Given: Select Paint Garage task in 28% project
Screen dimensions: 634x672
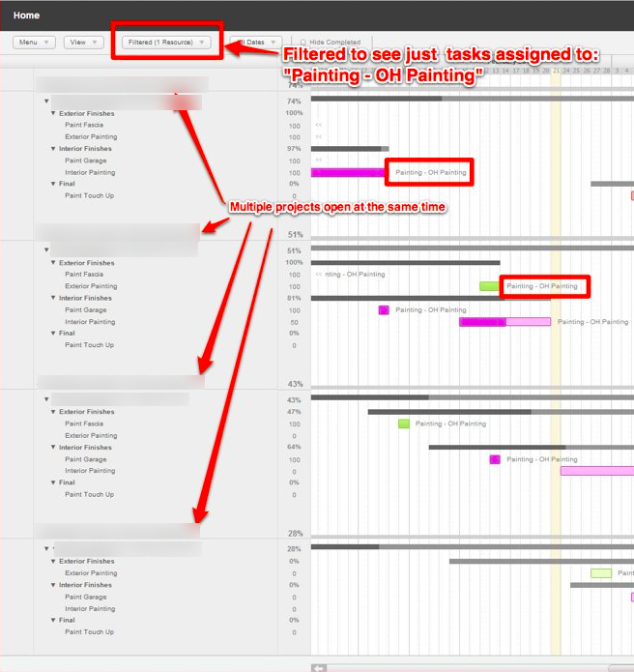Looking at the screenshot, I should 86,597.
